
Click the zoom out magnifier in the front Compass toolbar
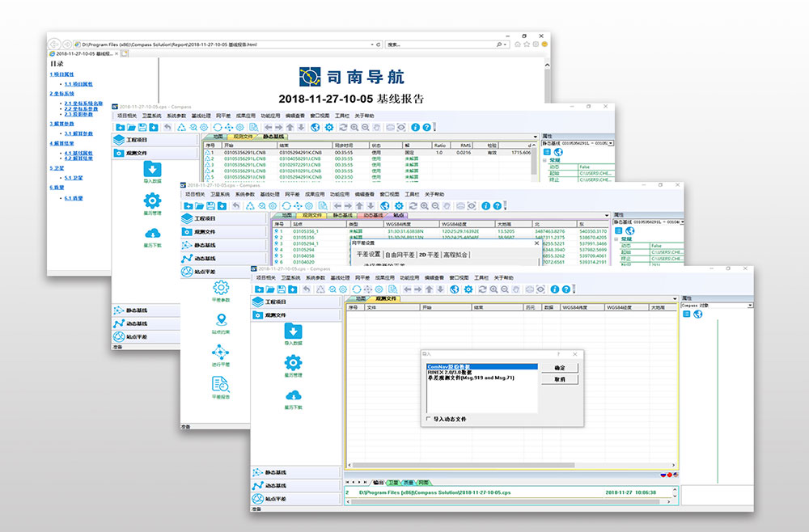(x=505, y=289)
